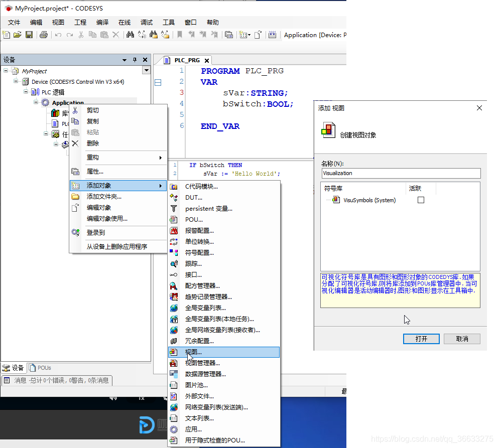
Task: Click the 数据源管理器 submenu icon
Action: 174,374
